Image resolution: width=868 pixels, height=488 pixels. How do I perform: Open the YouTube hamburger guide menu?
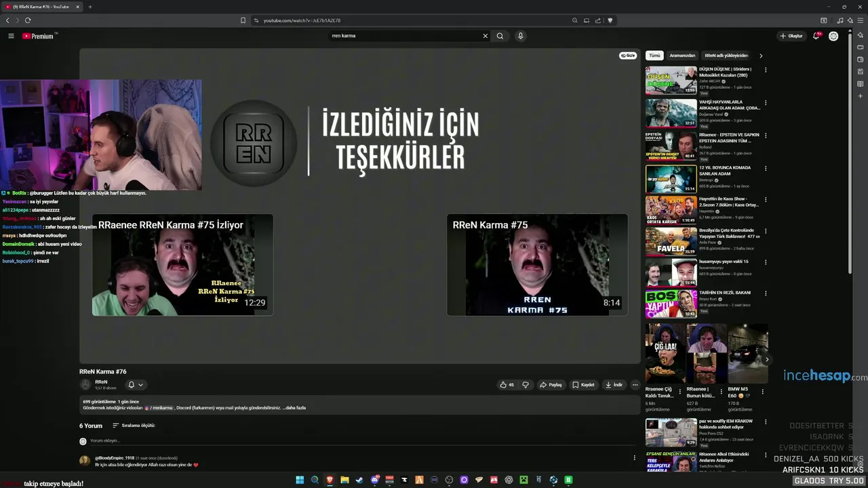pyautogui.click(x=11, y=36)
